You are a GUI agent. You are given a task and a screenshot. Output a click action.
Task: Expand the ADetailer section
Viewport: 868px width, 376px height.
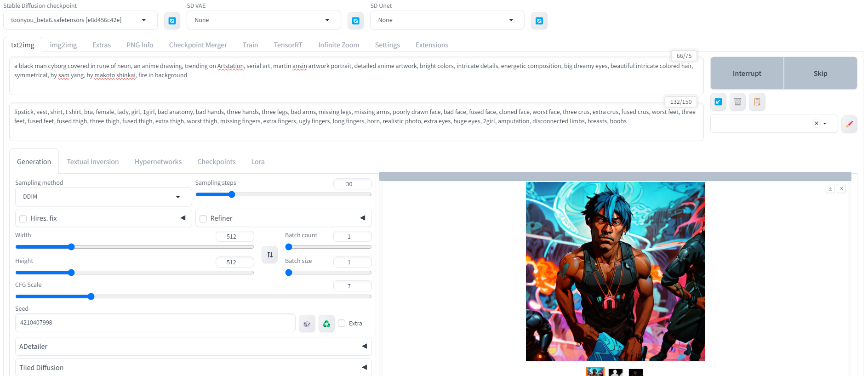pos(194,347)
